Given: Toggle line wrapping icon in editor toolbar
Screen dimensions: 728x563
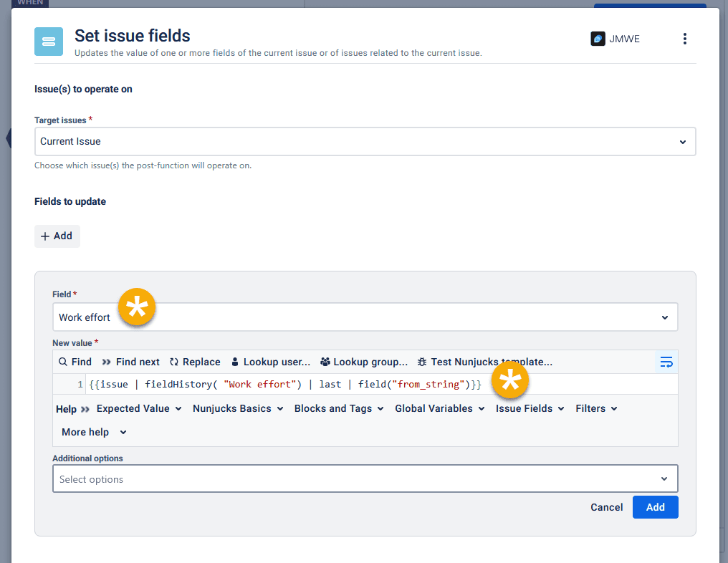Looking at the screenshot, I should pos(666,362).
